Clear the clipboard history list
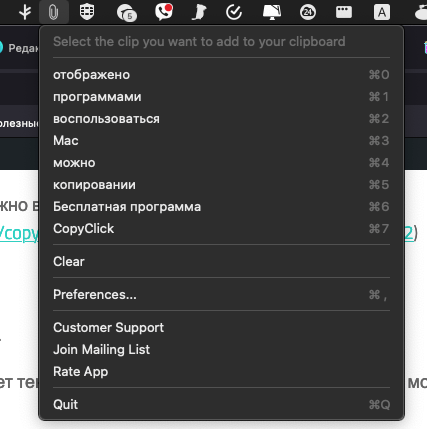The height and width of the screenshot is (429, 427). 221,261
